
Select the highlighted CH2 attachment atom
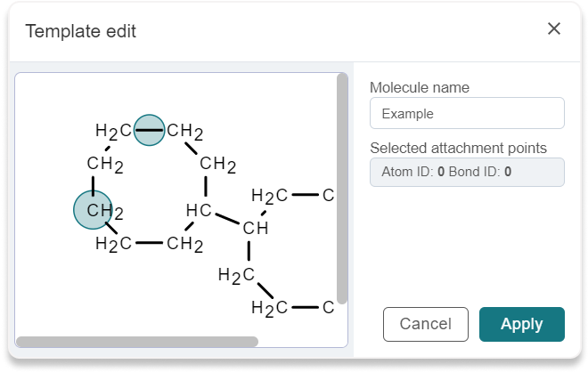click(x=93, y=210)
